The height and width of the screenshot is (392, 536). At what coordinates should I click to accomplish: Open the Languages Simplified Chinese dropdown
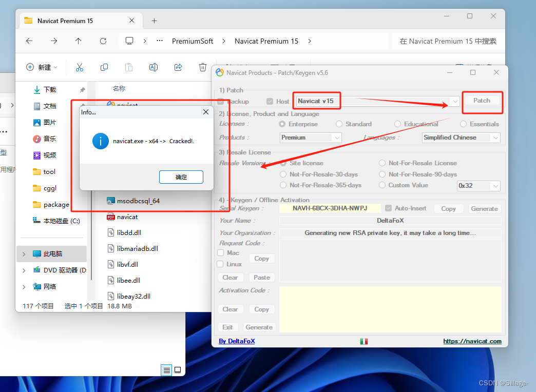tap(495, 138)
